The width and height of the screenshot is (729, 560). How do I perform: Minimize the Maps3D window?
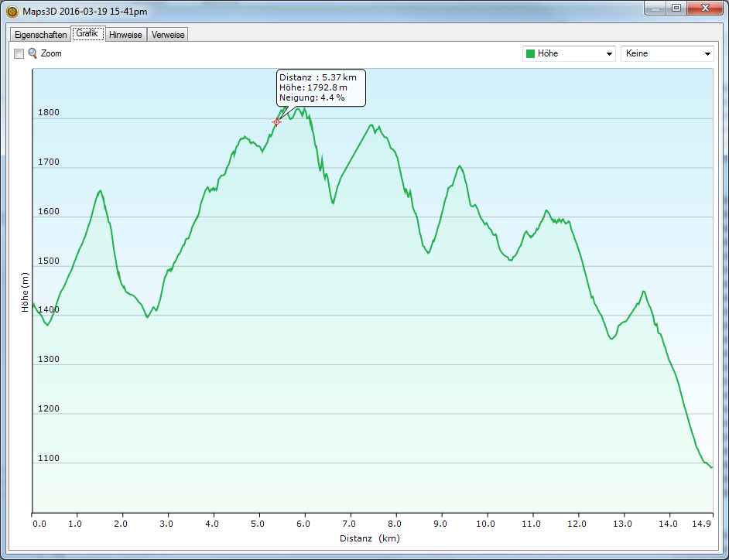point(655,9)
